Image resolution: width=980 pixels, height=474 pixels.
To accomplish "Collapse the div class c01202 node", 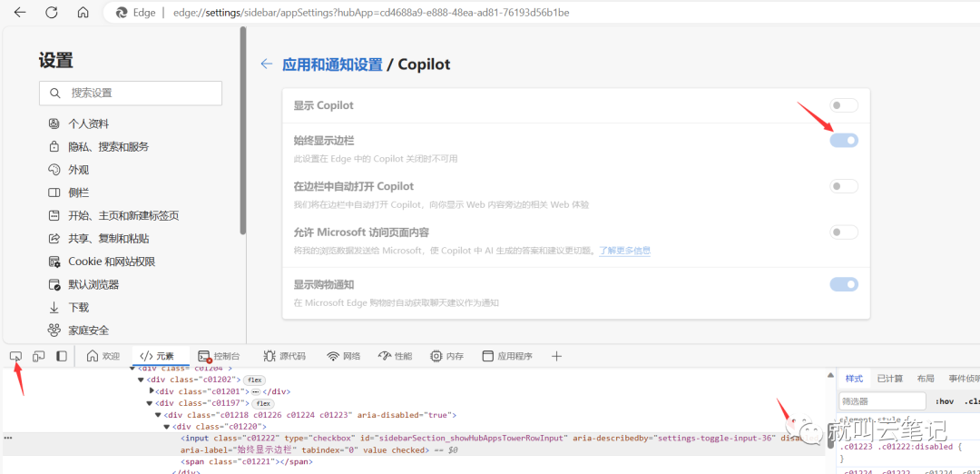I will [142, 380].
